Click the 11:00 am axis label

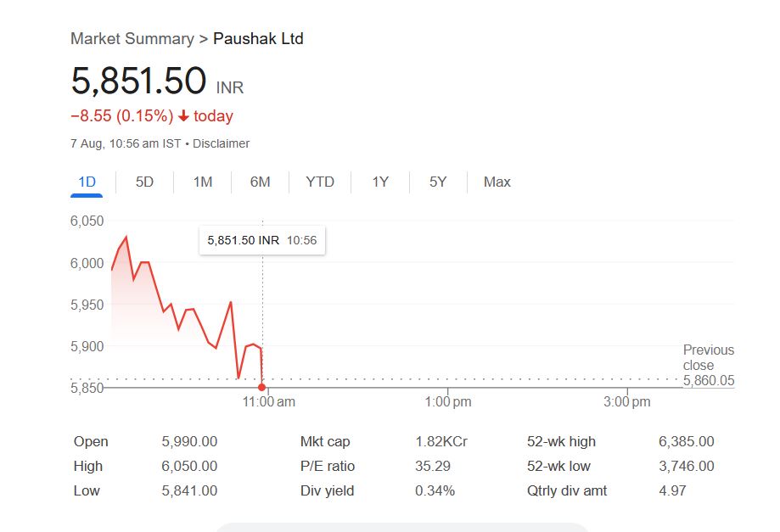(269, 402)
